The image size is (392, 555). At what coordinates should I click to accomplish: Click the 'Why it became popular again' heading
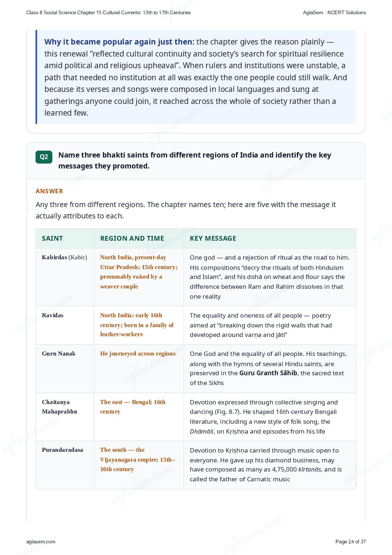pyautogui.click(x=119, y=42)
